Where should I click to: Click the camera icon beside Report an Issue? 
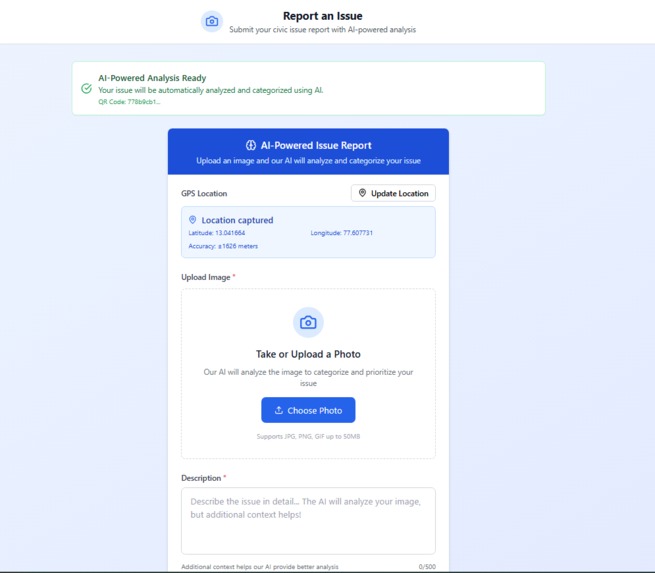pos(212,21)
